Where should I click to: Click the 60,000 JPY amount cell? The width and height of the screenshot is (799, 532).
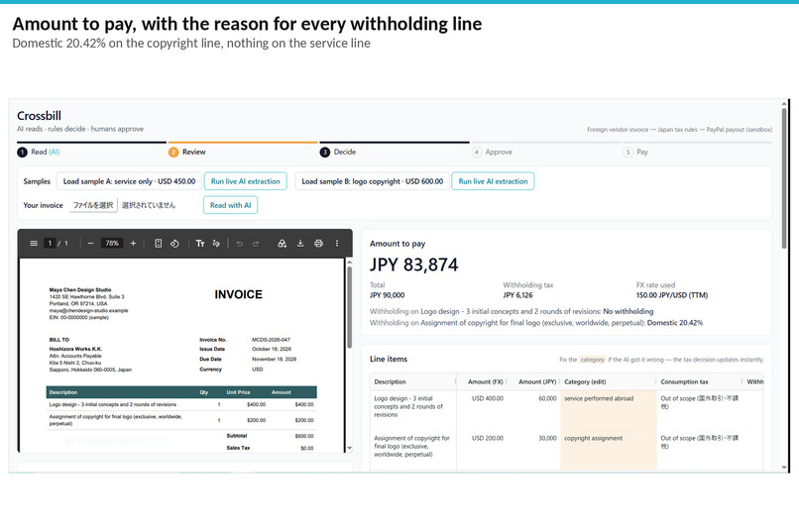coord(547,398)
